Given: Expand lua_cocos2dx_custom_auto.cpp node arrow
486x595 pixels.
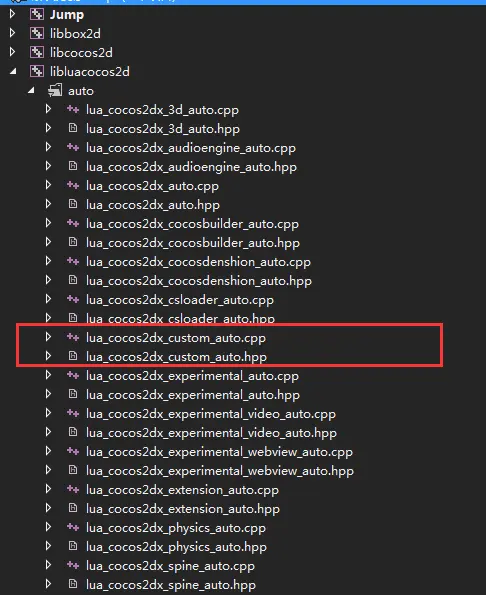Looking at the screenshot, I should [x=48, y=337].
